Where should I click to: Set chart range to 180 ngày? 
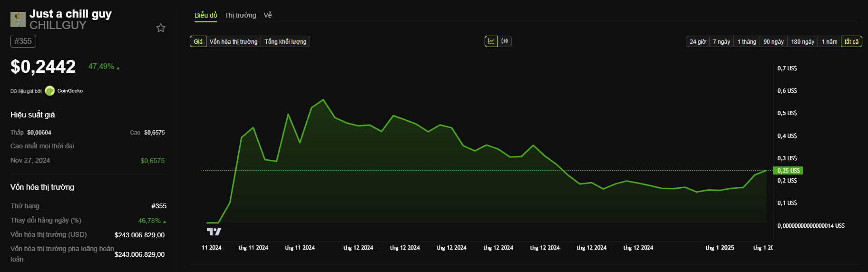[x=803, y=42]
